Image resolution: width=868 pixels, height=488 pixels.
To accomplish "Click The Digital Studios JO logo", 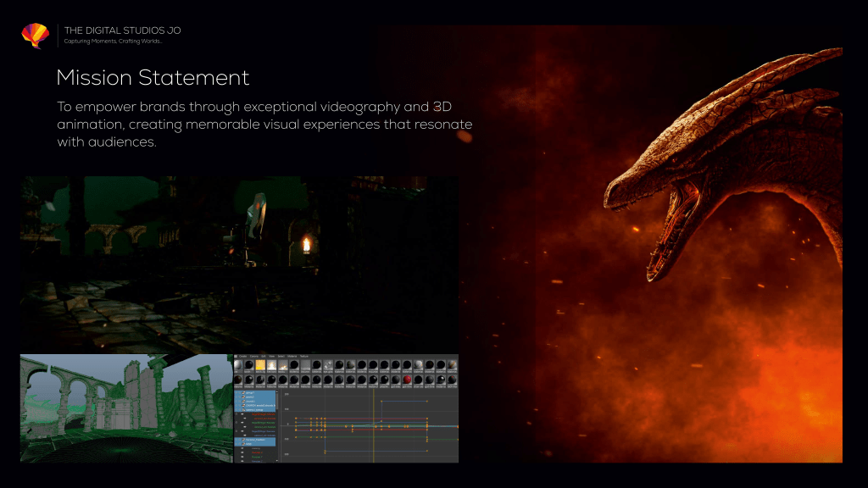I will [x=35, y=35].
